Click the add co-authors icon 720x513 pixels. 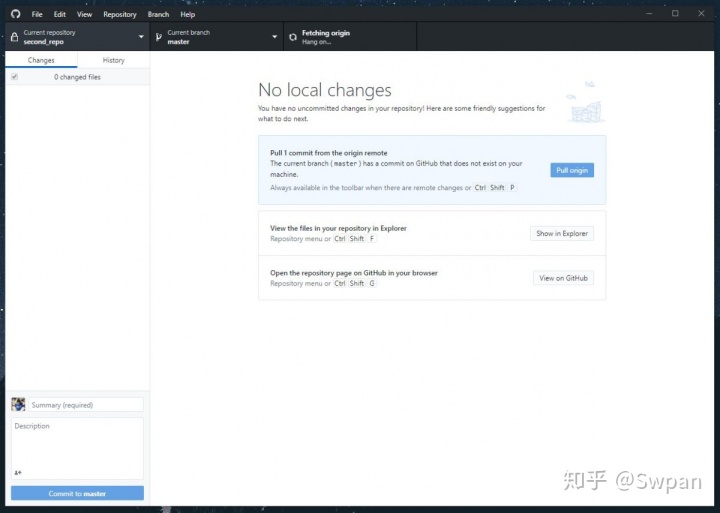[x=18, y=473]
